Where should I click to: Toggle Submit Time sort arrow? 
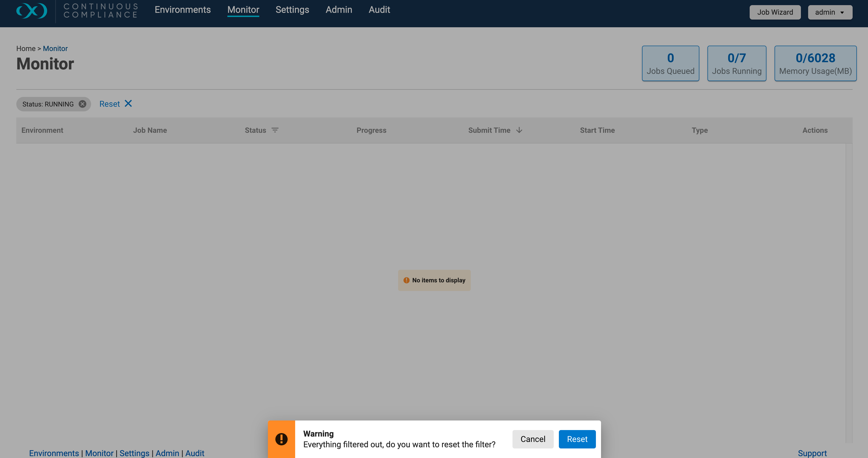pos(519,130)
